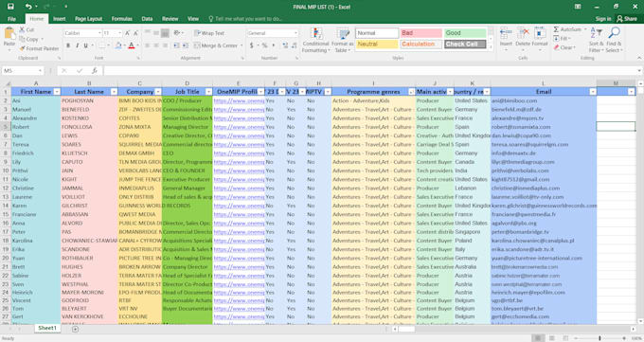Toggle Middle Align (highlighted alignment button)
Image resolution: width=644 pixels, height=342 pixels.
[x=165, y=33]
